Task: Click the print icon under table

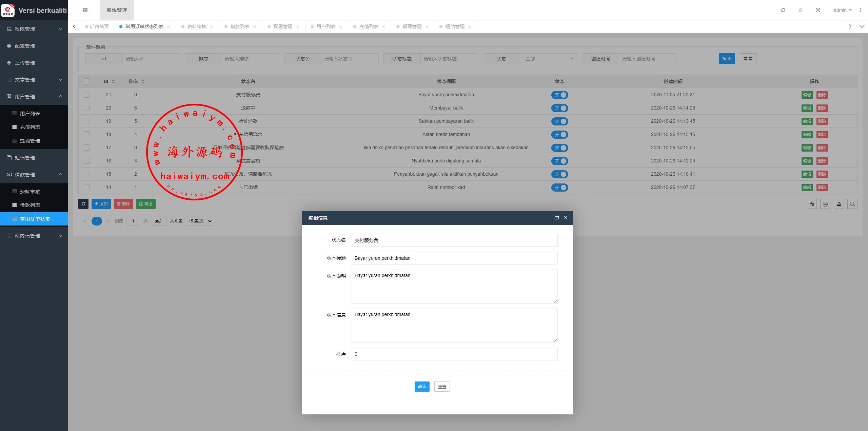Action: [x=825, y=204]
